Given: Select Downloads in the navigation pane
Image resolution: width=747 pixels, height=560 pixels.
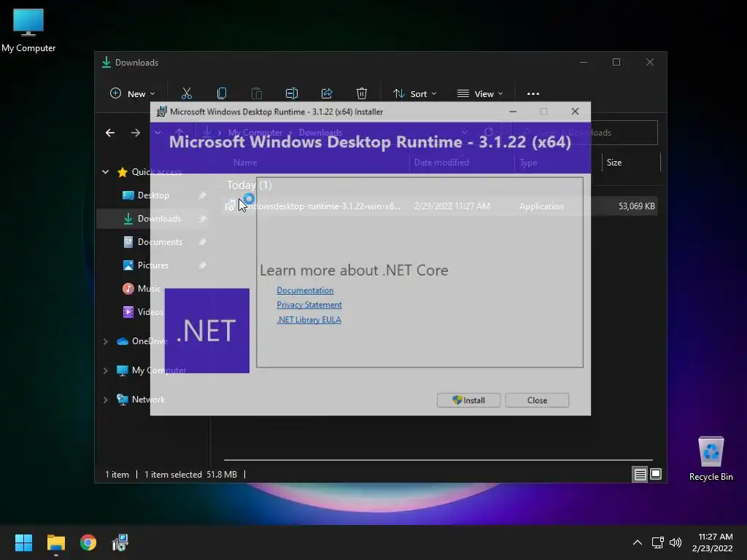Looking at the screenshot, I should [x=153, y=219].
